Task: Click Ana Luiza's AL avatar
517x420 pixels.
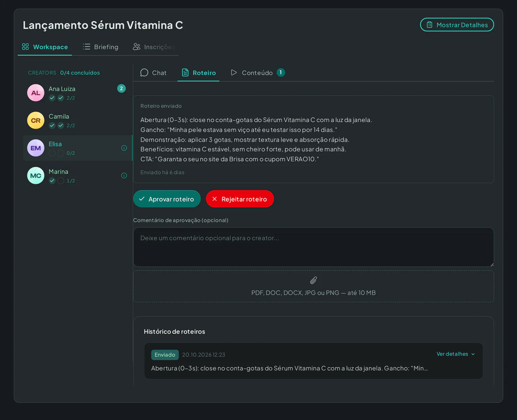Action: pos(36,93)
